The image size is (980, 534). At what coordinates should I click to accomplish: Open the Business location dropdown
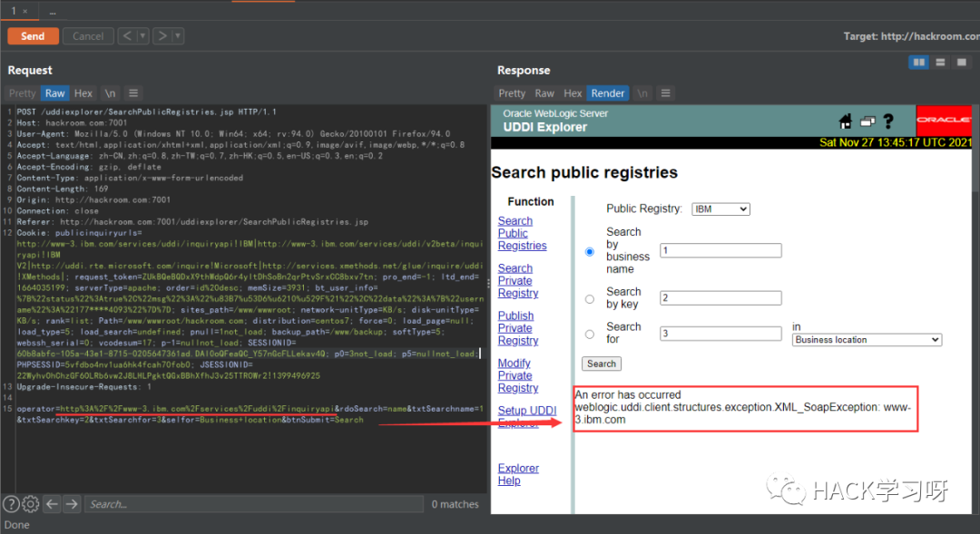coord(867,340)
